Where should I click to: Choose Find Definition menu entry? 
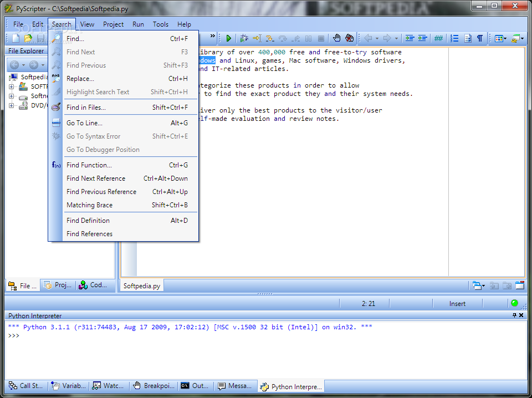124,221
